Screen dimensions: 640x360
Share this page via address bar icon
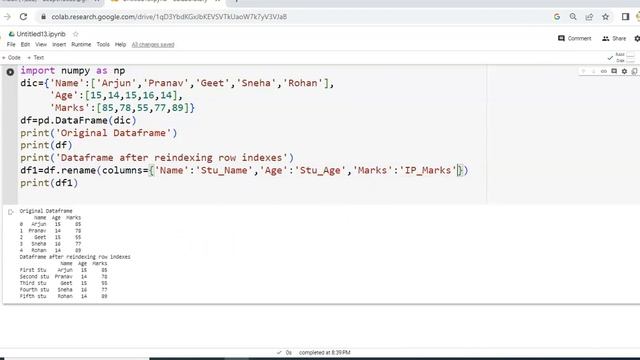coord(589,17)
